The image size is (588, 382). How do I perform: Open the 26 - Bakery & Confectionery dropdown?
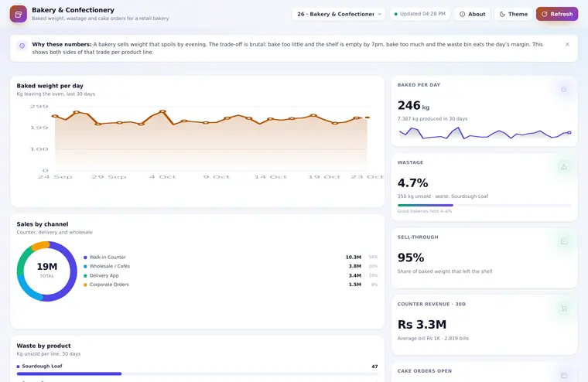pos(339,14)
